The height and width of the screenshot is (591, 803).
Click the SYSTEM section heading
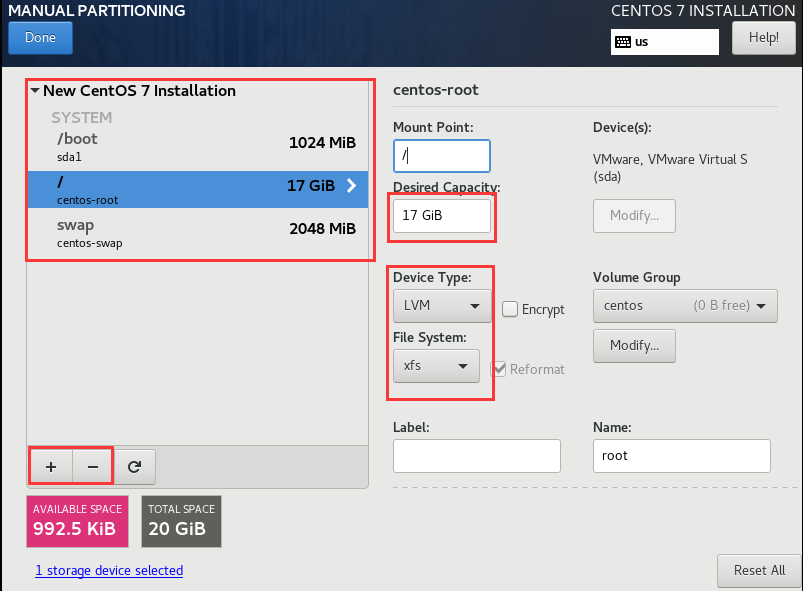click(81, 118)
